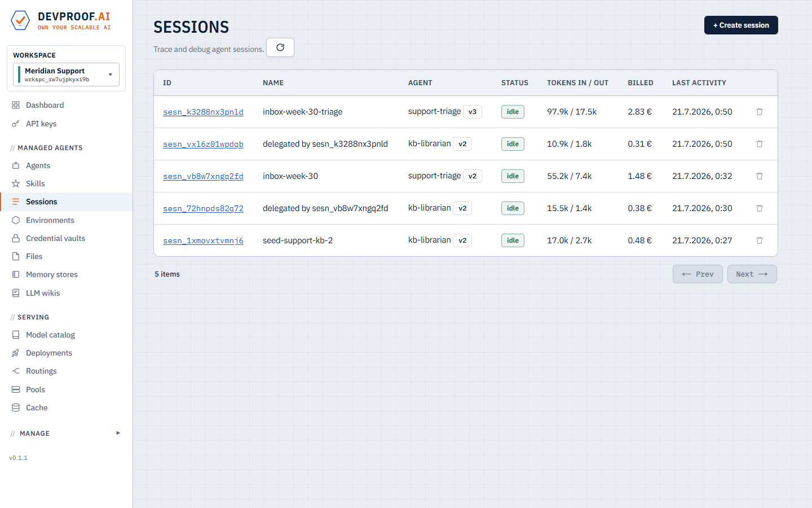This screenshot has width=812, height=508.
Task: Click tokens value '97.9k / 17.5k'
Action: pyautogui.click(x=572, y=112)
